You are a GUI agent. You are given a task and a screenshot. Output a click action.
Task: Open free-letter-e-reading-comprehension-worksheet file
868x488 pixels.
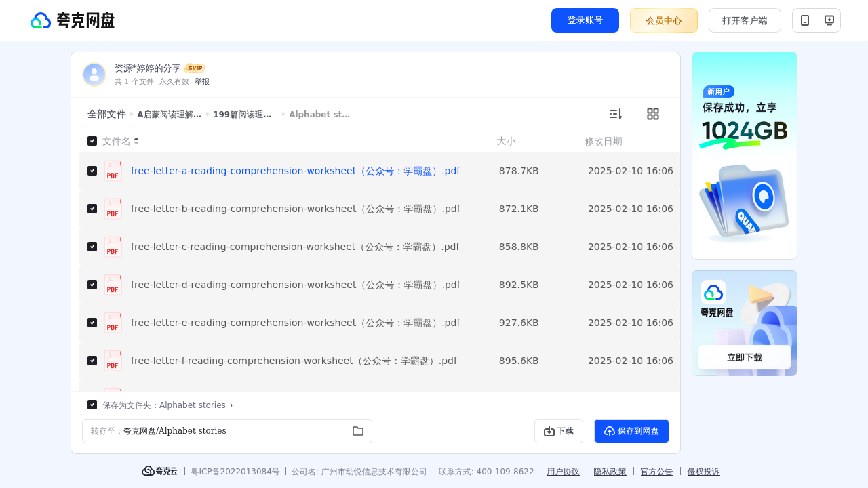[295, 323]
